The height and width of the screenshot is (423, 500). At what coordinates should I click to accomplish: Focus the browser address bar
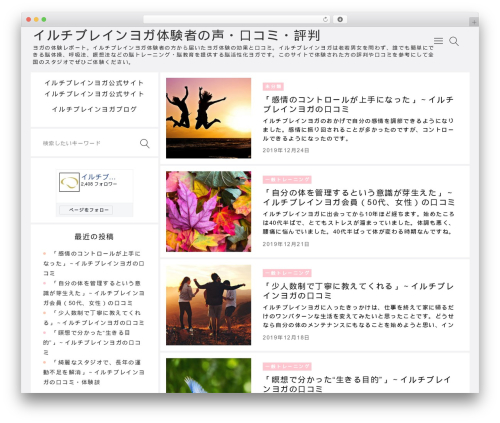(236, 19)
